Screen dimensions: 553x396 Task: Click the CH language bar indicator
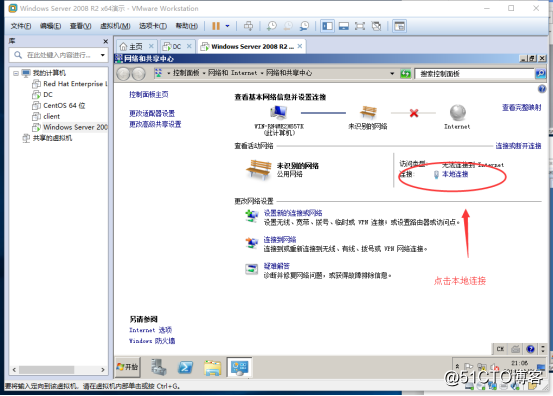500,349
